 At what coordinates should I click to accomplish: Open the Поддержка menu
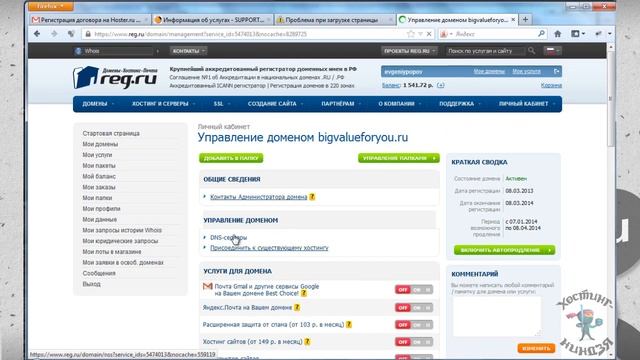(x=459, y=104)
